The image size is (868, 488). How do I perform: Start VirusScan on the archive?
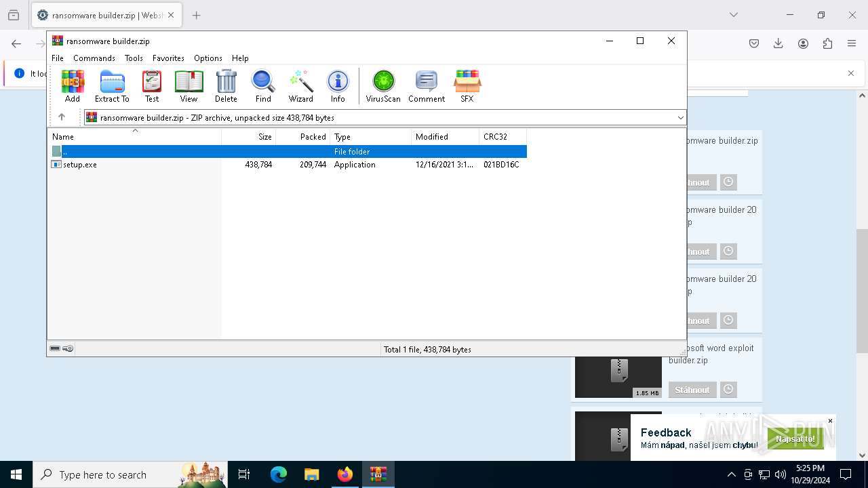tap(383, 86)
